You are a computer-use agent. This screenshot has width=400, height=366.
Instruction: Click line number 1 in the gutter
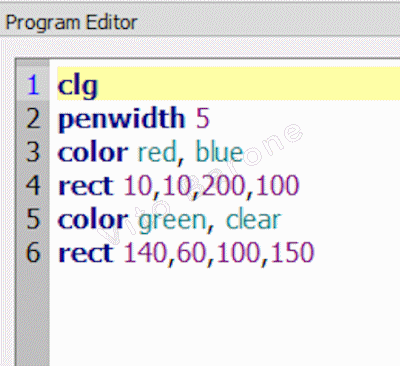(33, 85)
